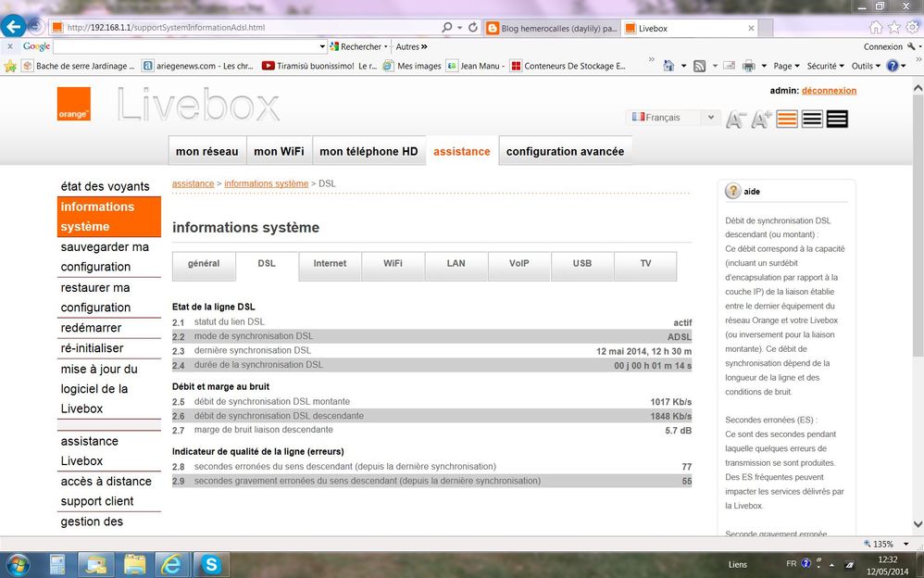
Task: Increase font size with the A+ icon
Action: tap(761, 119)
